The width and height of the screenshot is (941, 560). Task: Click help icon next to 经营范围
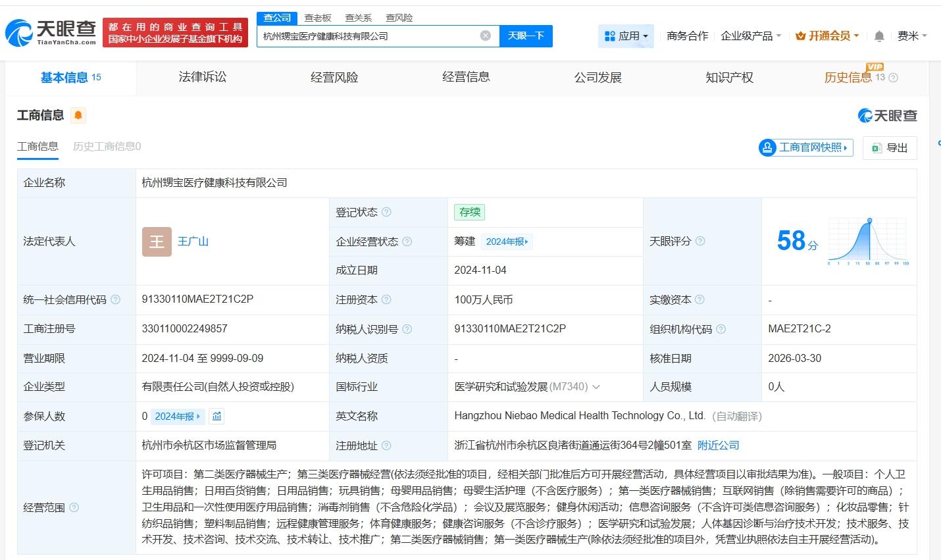(74, 507)
